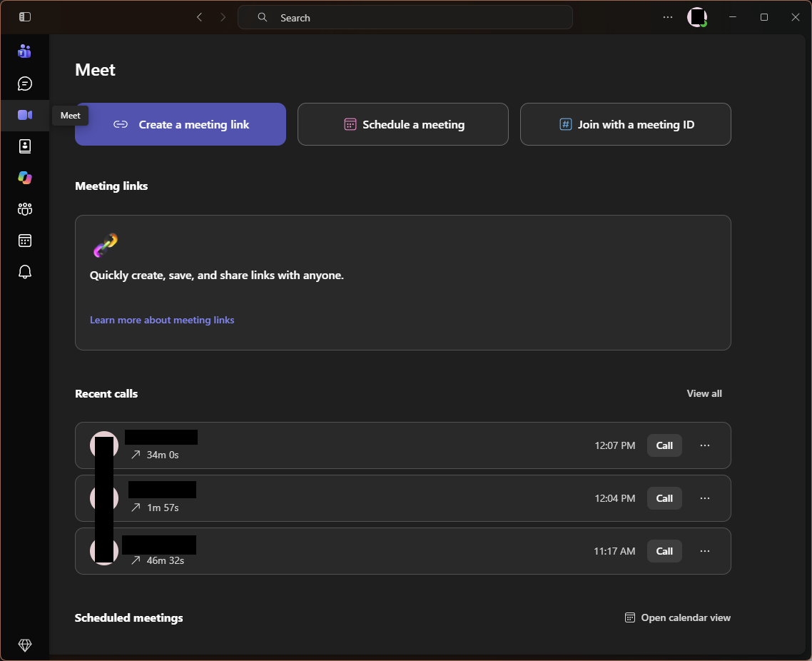This screenshot has height=661, width=812.
Task: Select the 1m 57s call duration text
Action: (x=163, y=508)
